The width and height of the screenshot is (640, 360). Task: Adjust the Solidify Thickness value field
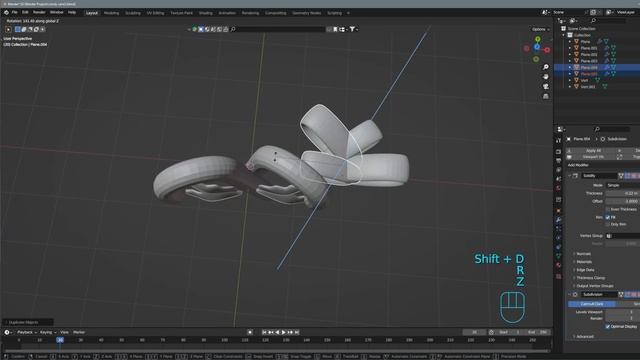(623, 193)
